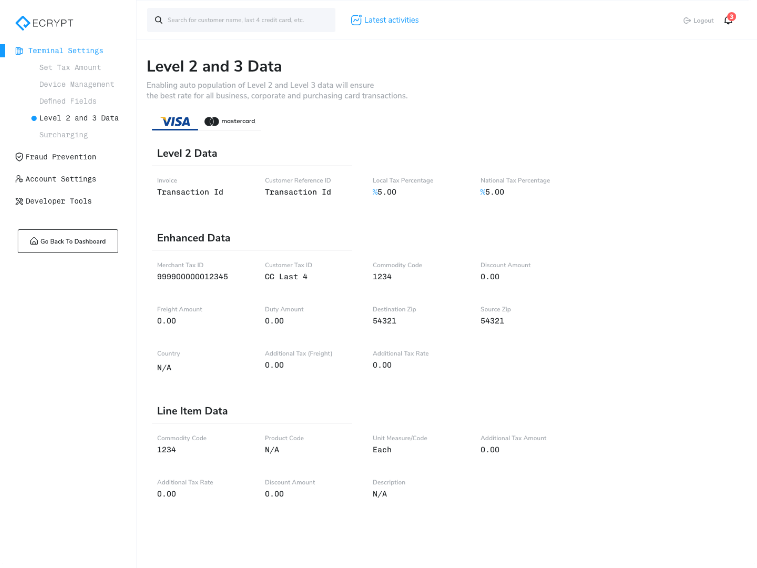Click the Logout link
Viewport: 757px width, 568px height.
pos(698,20)
